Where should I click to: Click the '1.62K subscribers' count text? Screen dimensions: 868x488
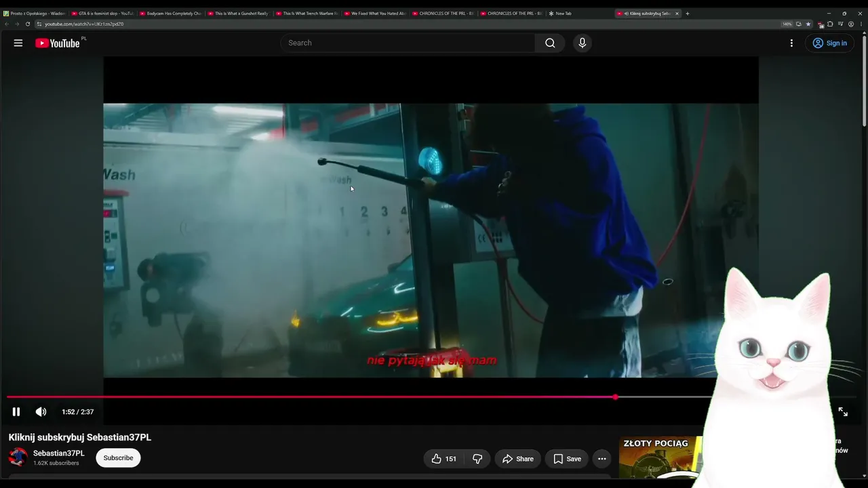click(x=56, y=463)
